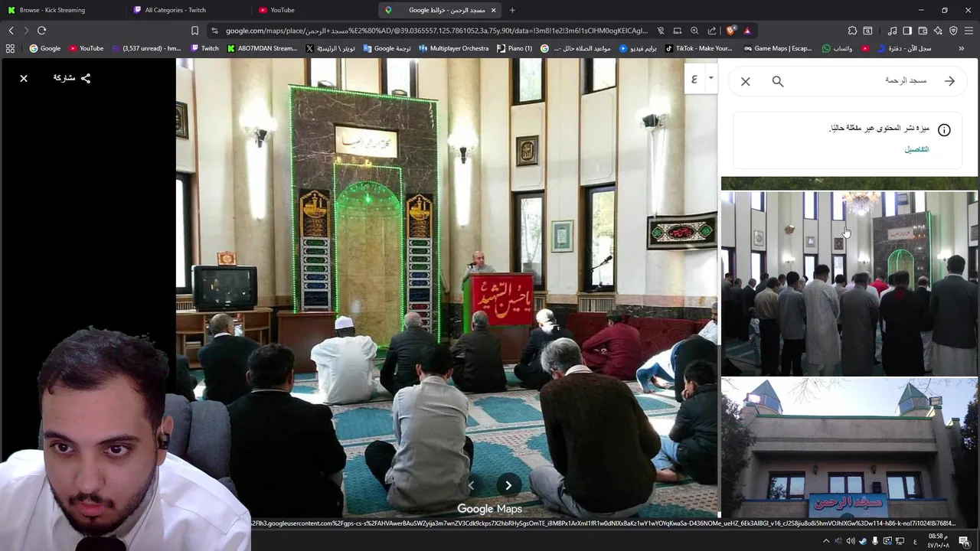Open the Leo AI sparkle icon
This screenshot has height=551, width=980.
click(x=938, y=31)
